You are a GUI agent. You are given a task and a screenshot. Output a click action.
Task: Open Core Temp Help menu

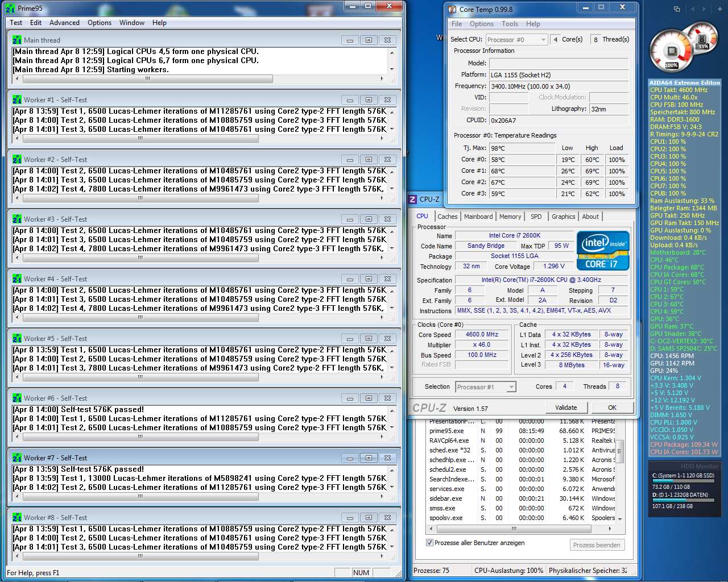533,24
